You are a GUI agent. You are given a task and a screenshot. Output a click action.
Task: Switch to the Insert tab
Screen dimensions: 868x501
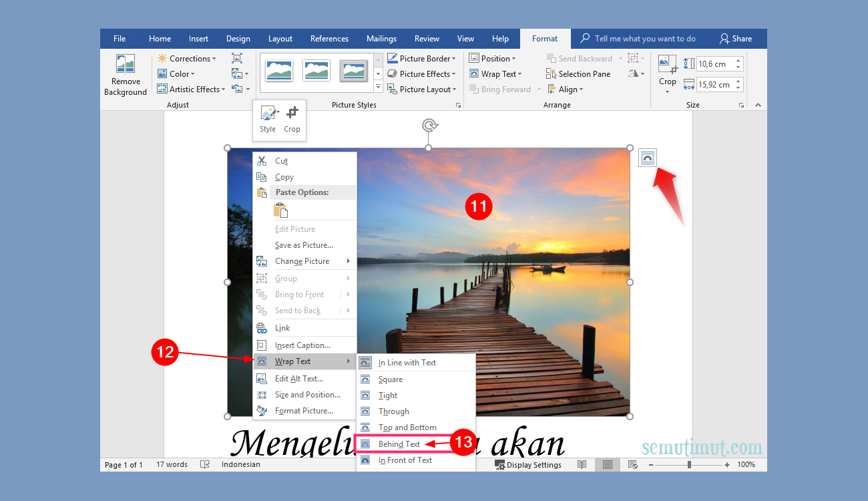coord(198,39)
